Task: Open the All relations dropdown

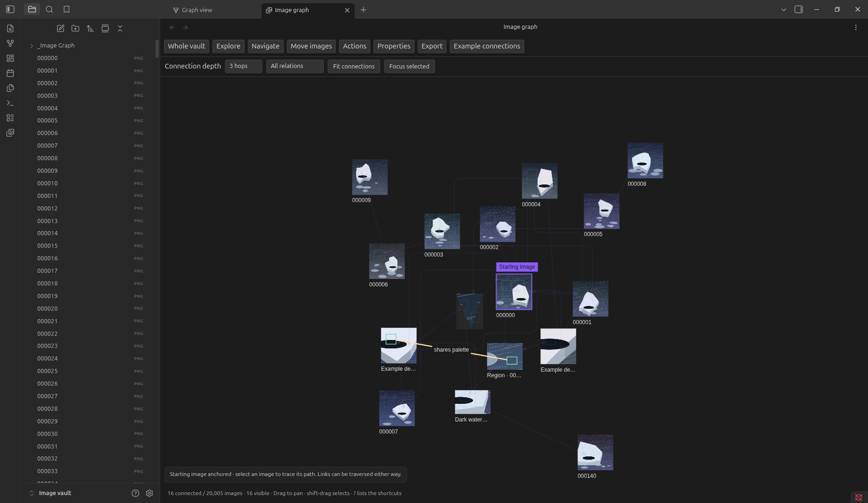Action: [x=295, y=66]
